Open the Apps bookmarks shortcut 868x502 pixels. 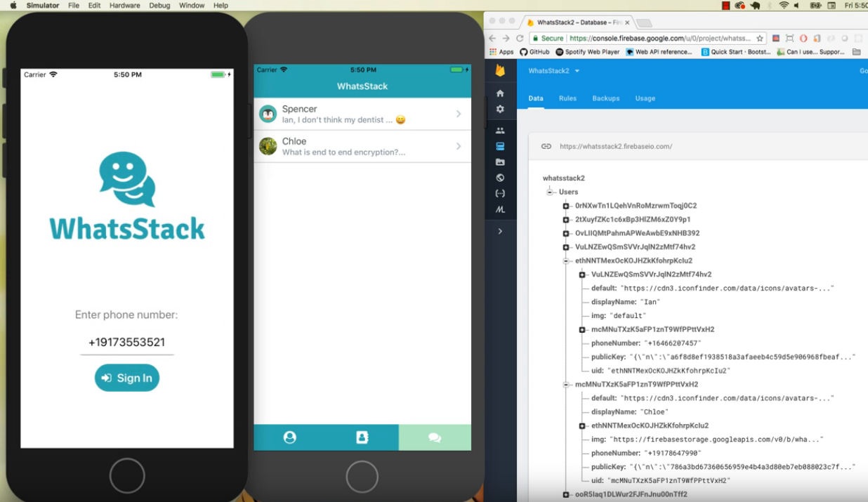[x=501, y=52]
